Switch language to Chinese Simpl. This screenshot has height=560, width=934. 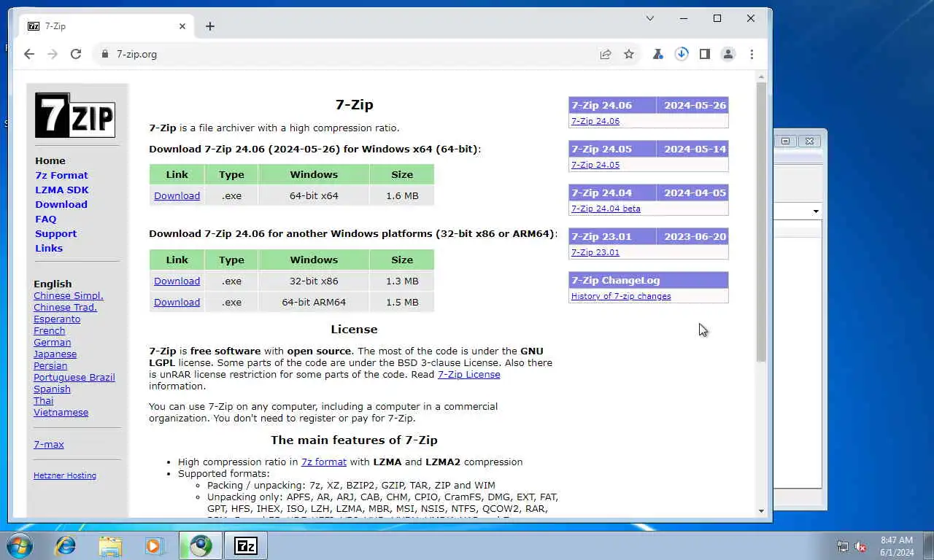pos(69,295)
